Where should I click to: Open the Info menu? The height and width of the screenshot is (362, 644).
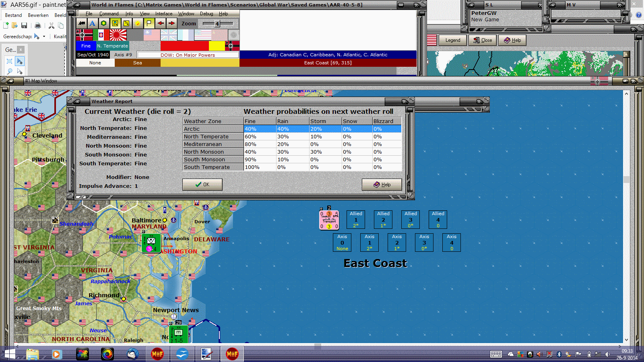129,14
